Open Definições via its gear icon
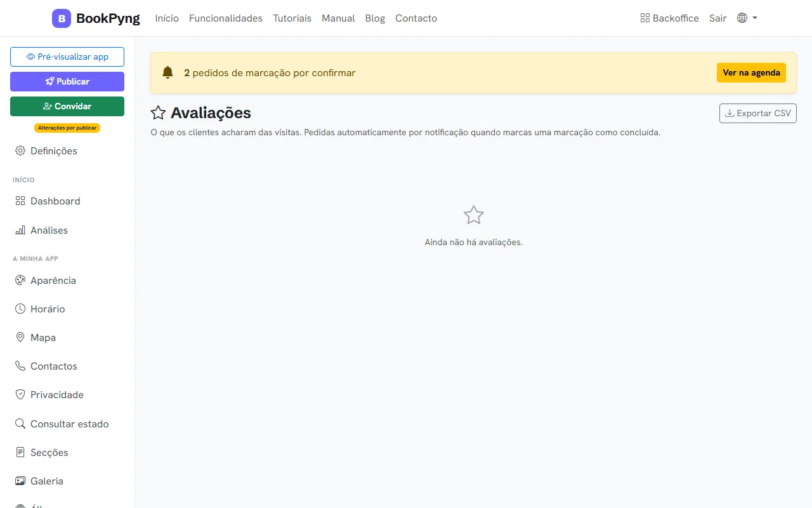The width and height of the screenshot is (812, 508). click(x=20, y=151)
